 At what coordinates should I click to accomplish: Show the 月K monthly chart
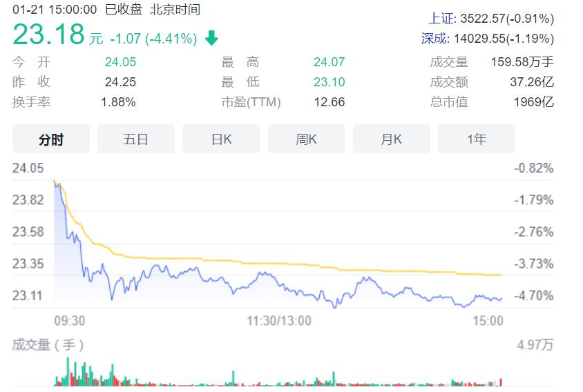pos(391,139)
